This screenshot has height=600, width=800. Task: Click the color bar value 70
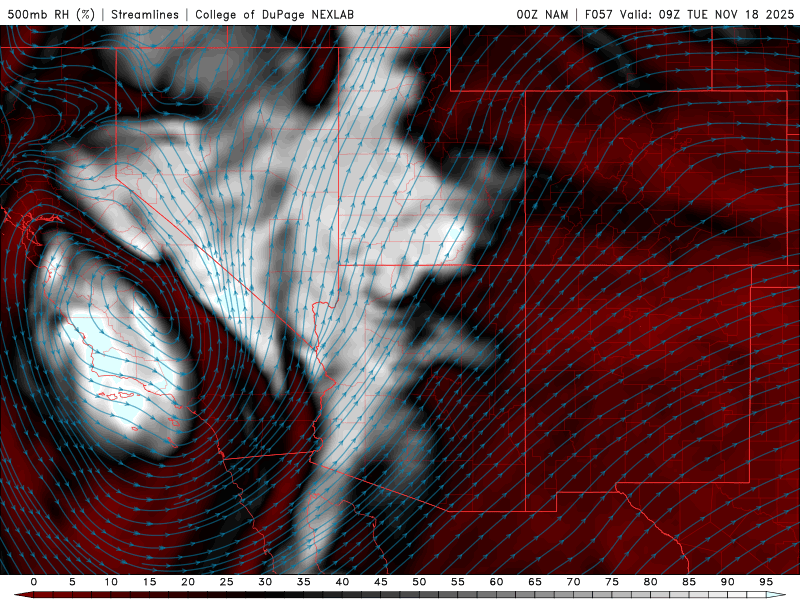click(573, 582)
